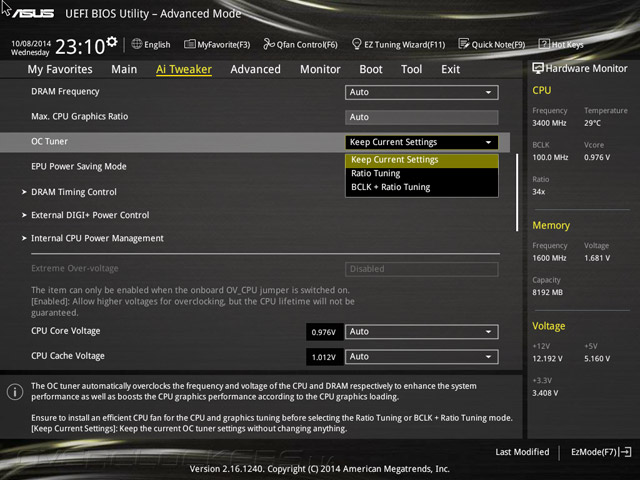Click the OC Tuner dropdown box
Viewport: 640px width, 480px height.
click(421, 142)
